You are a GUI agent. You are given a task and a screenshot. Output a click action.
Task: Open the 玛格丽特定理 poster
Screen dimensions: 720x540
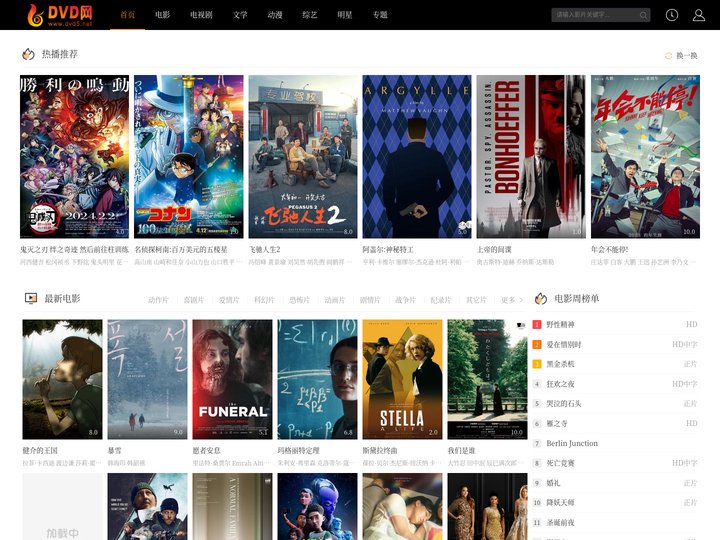[317, 379]
